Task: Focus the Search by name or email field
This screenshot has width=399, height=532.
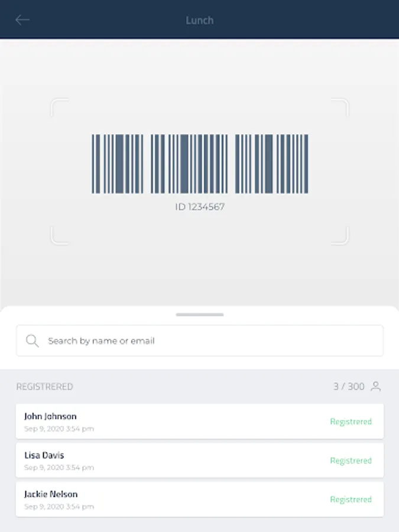Action: coord(207,340)
